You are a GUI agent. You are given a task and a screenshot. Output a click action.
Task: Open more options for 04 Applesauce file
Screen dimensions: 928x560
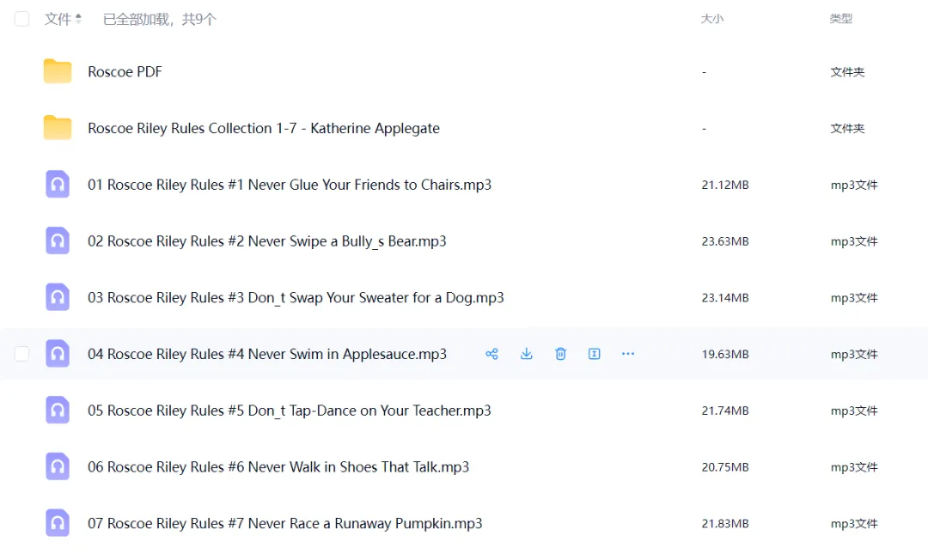pos(628,354)
